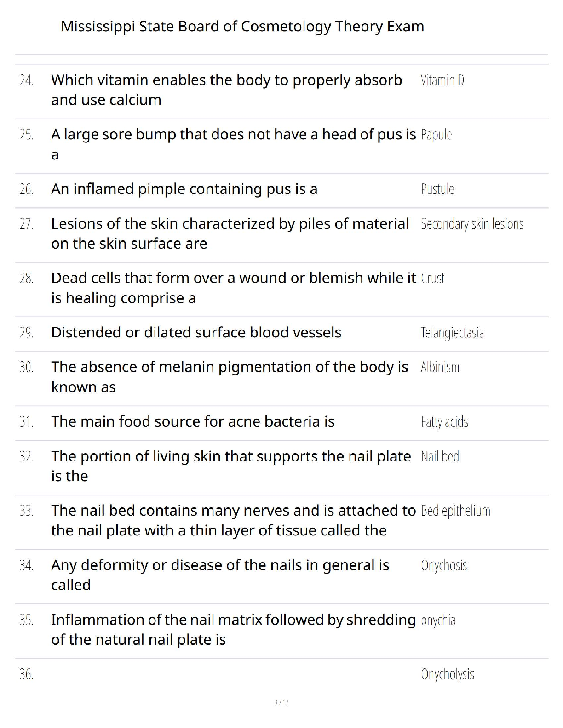Click the "An inflamed pimple containing pus" question

(x=184, y=189)
